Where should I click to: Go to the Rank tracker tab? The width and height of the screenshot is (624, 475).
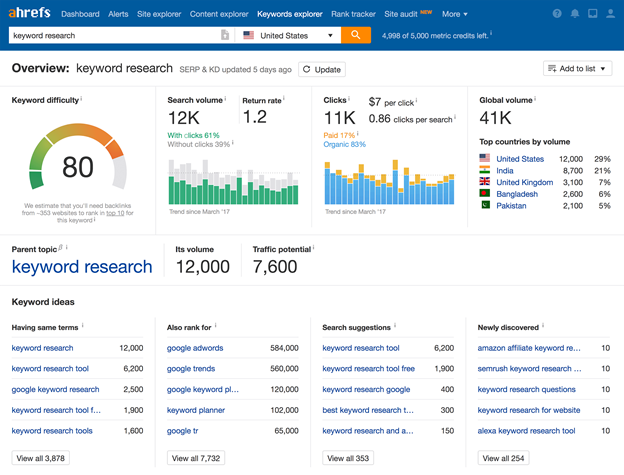[x=353, y=14]
